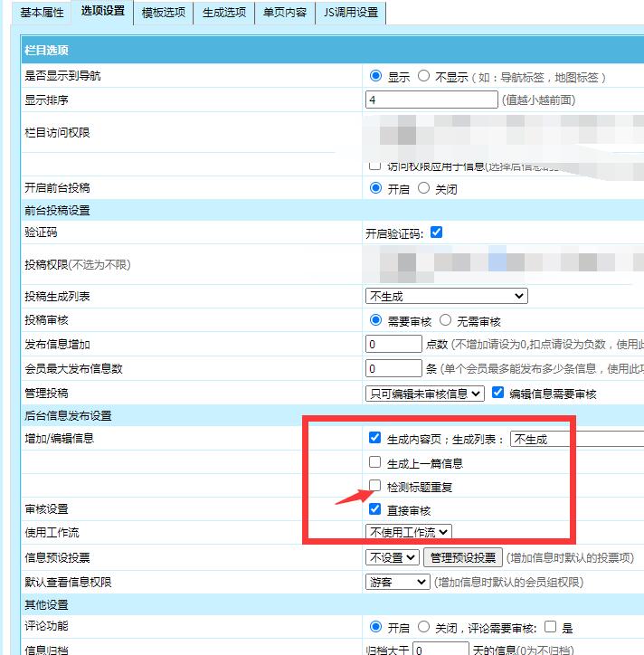Open the JS调用设置 tab

[x=352, y=13]
